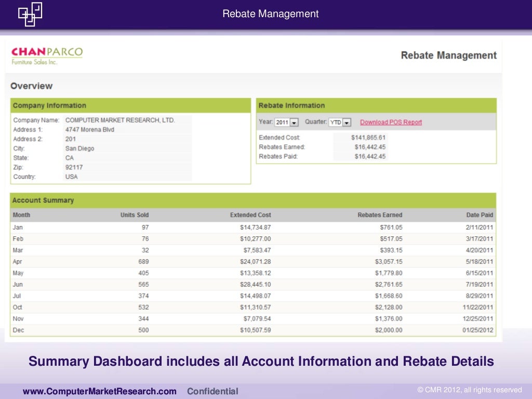Click the Rebates Paid amount value
The width and height of the screenshot is (532, 399).
(370, 157)
